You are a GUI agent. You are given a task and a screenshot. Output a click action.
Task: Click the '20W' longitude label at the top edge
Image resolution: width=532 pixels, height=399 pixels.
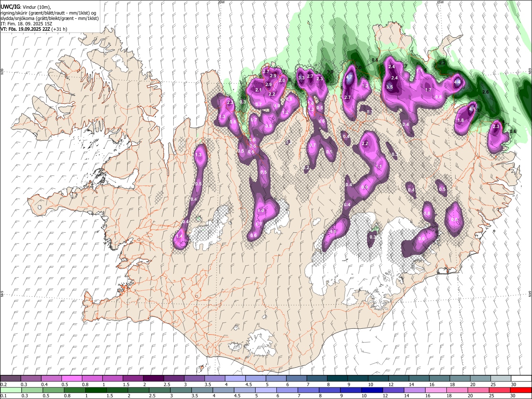click(x=221, y=2)
